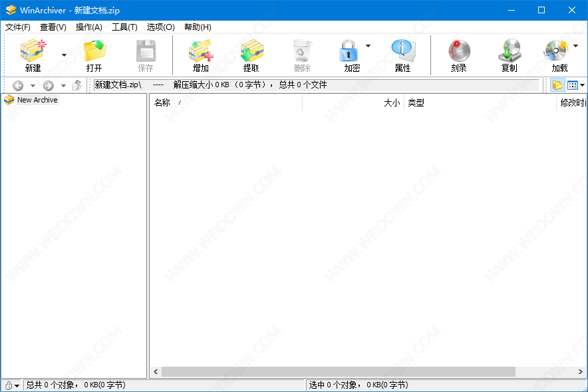Viewport: 588px width, 392px height.
Task: Open the 选项(O) menu
Action: pyautogui.click(x=160, y=27)
